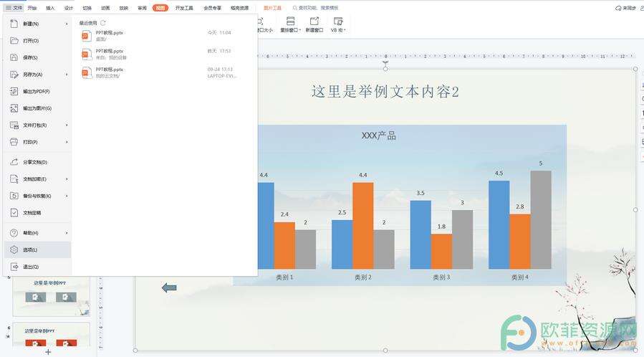The width and height of the screenshot is (644, 357).
Task: Switch to the Insert (插入) tab
Action: (50, 8)
